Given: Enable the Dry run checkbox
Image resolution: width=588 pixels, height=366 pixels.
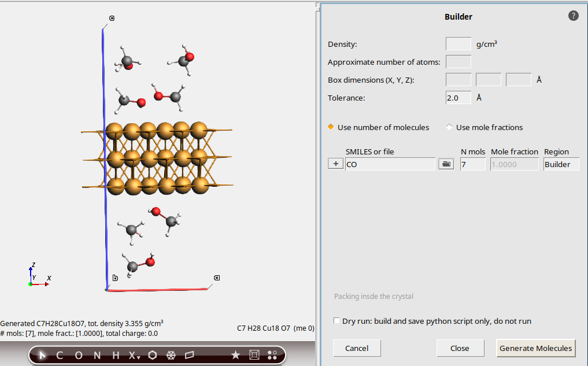Looking at the screenshot, I should tap(337, 321).
